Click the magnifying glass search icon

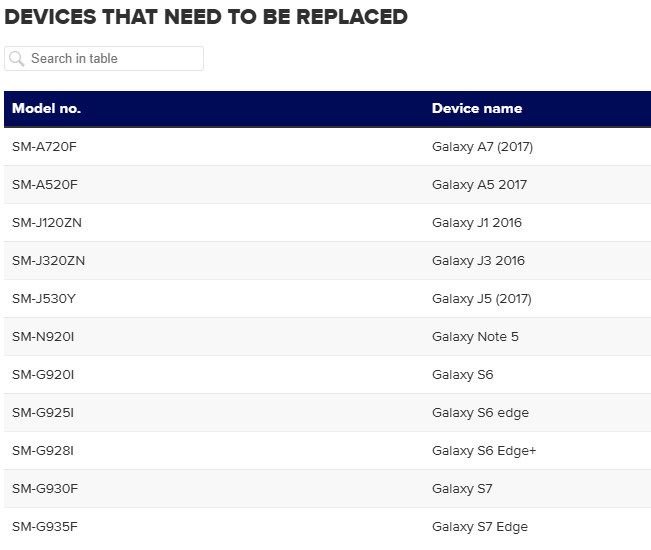16,59
